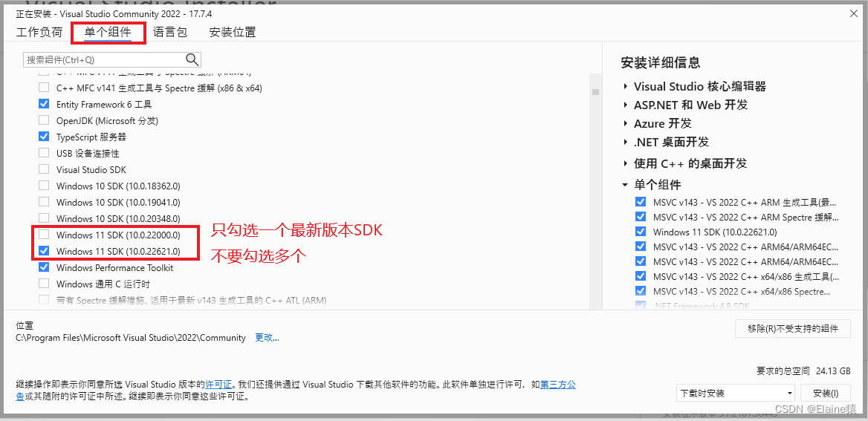Uncheck MSVC v143 ARM 生成工具 in details
Image resolution: width=868 pixels, height=421 pixels.
pyautogui.click(x=641, y=202)
